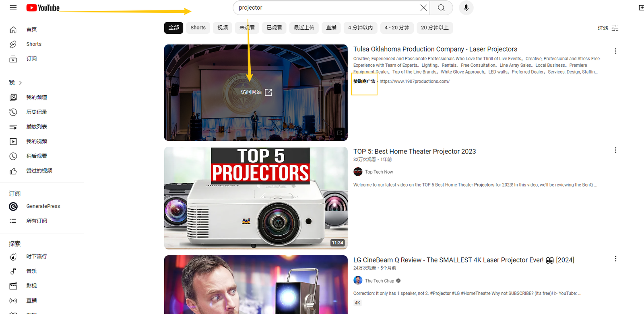Screen dimensions: 644x314
Task: Click the subscriptions 订阅 icon
Action: 13,59
